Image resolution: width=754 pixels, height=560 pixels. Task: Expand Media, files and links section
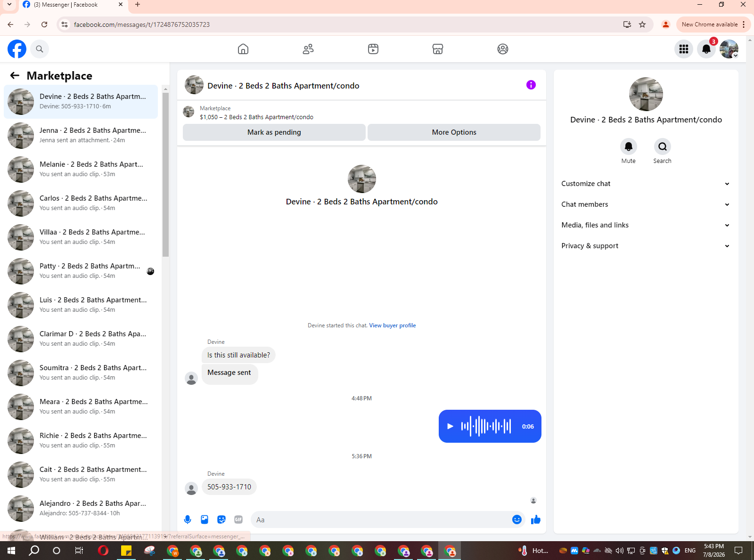tap(646, 225)
